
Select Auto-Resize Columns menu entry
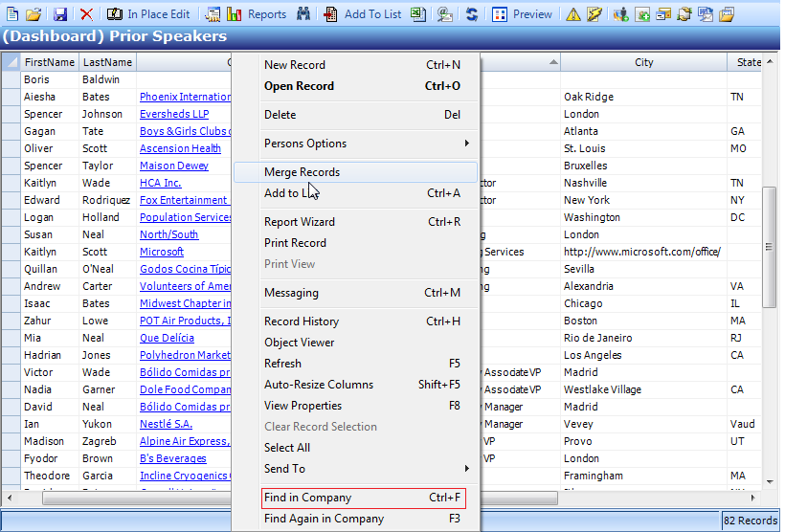356,385
